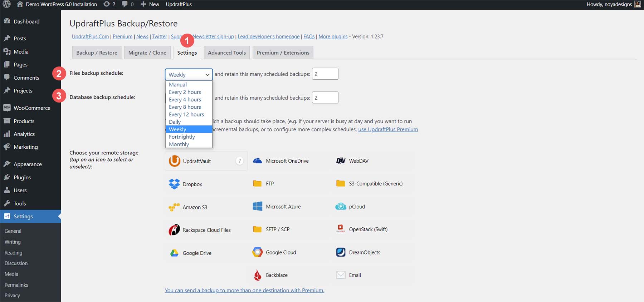Viewport: 644px width, 302px height.
Task: Open the use UpdraftPlus Premium link
Action: click(x=388, y=129)
